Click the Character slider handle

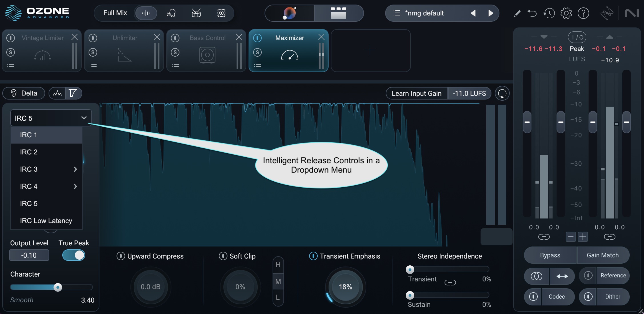click(x=58, y=287)
